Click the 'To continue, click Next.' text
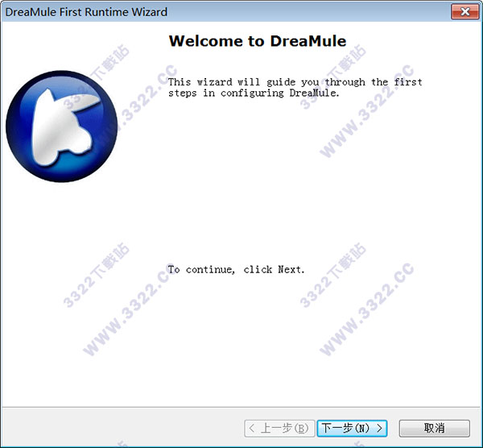This screenshot has width=483, height=448. tap(236, 269)
